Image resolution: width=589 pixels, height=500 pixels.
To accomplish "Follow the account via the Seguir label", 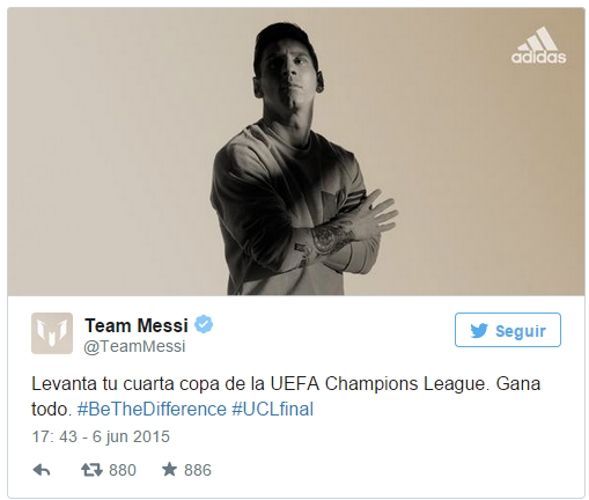I will [520, 331].
